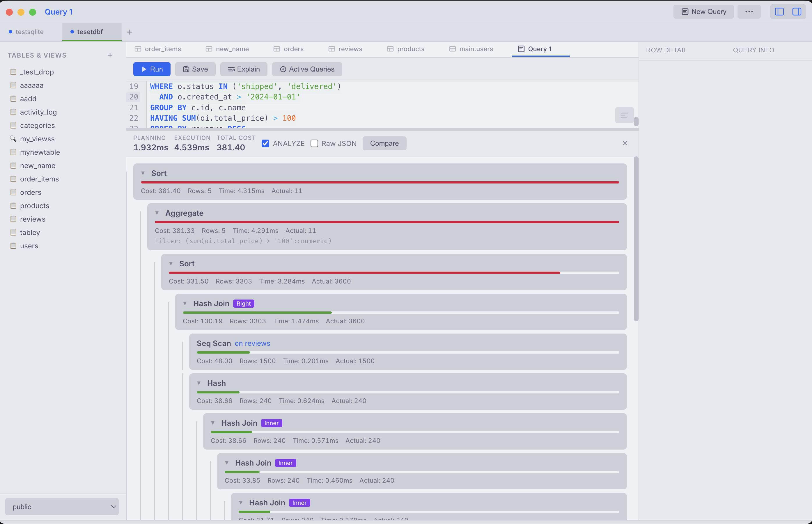Open the public schema dropdown
Screen dimensions: 812x524
tap(62, 507)
